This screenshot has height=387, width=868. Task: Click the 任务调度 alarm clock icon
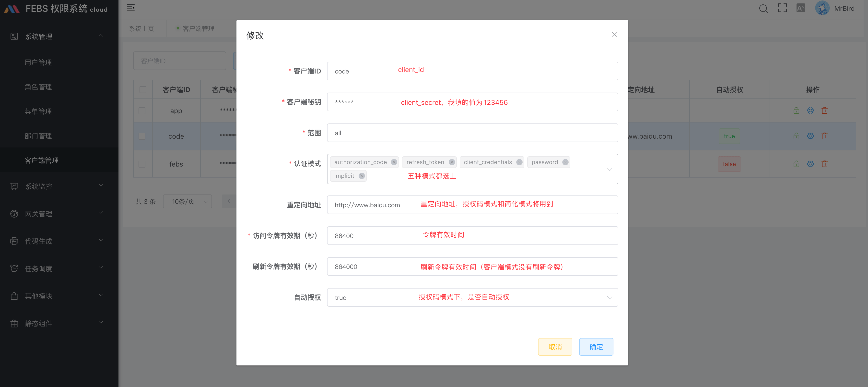pos(14,269)
